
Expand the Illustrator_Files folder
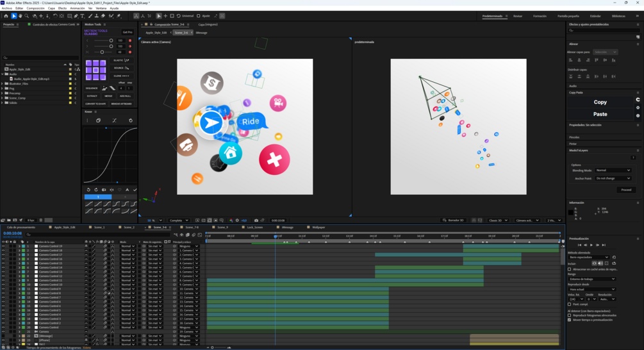(x=3, y=84)
